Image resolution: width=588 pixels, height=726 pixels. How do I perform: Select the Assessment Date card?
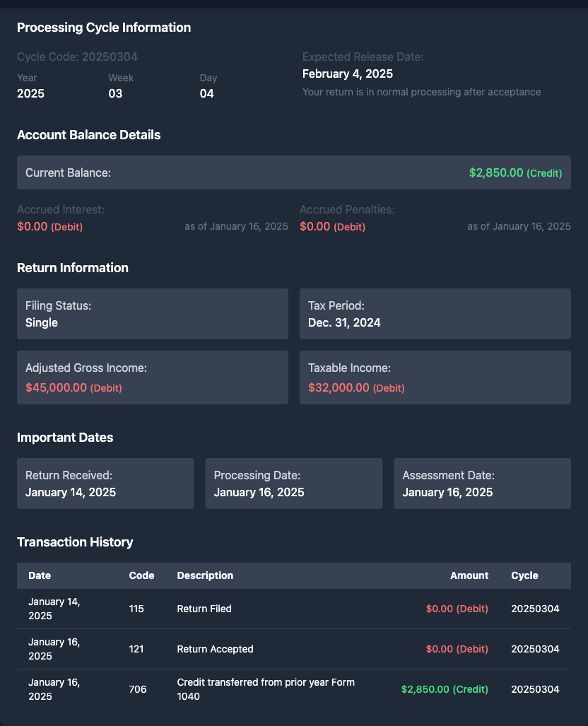point(482,484)
